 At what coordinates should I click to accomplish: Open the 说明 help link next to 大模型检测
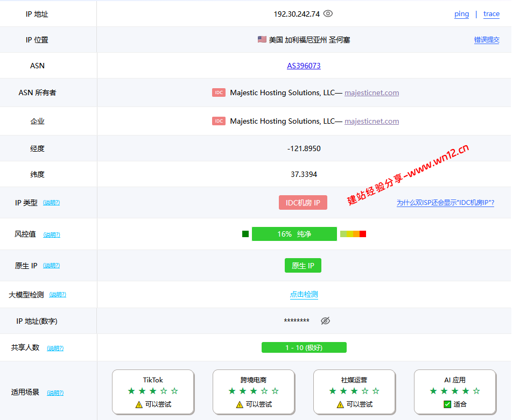[58, 295]
